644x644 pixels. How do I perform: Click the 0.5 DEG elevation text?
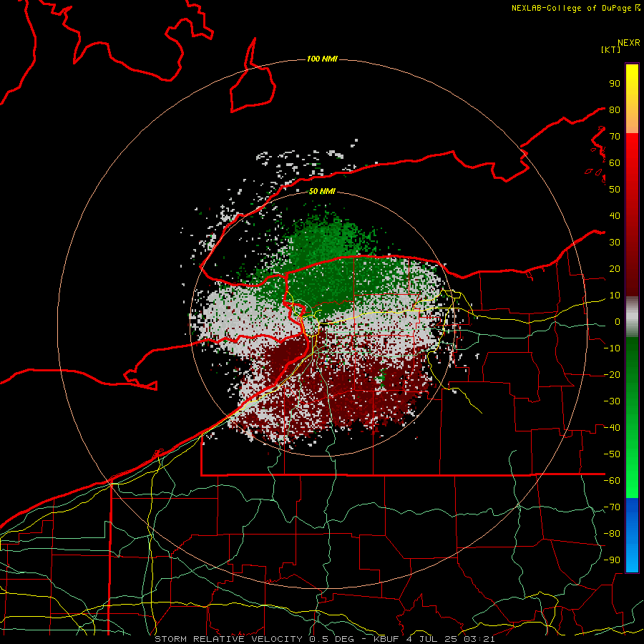point(333,639)
